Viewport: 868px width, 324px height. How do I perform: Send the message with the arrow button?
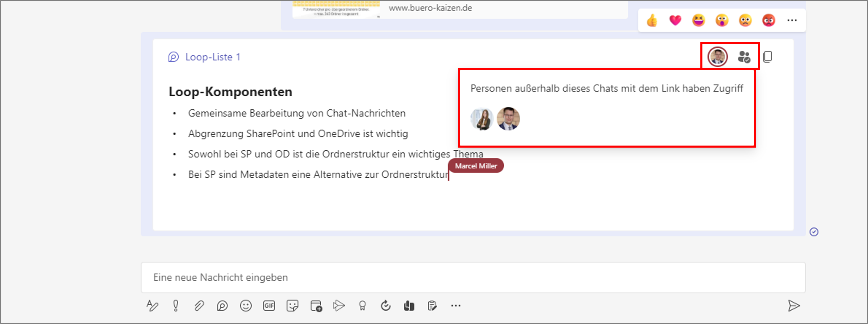(794, 306)
